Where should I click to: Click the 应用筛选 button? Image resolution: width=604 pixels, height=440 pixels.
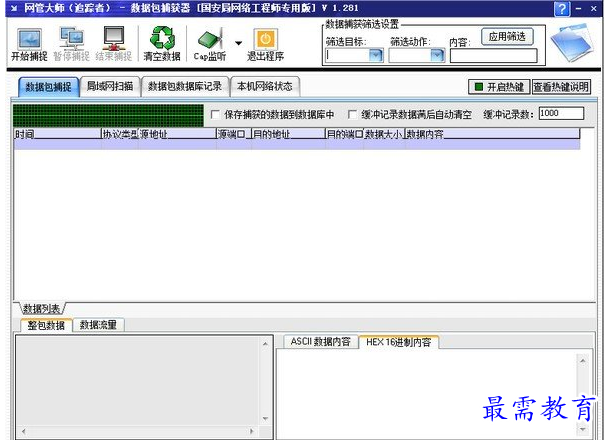click(507, 37)
